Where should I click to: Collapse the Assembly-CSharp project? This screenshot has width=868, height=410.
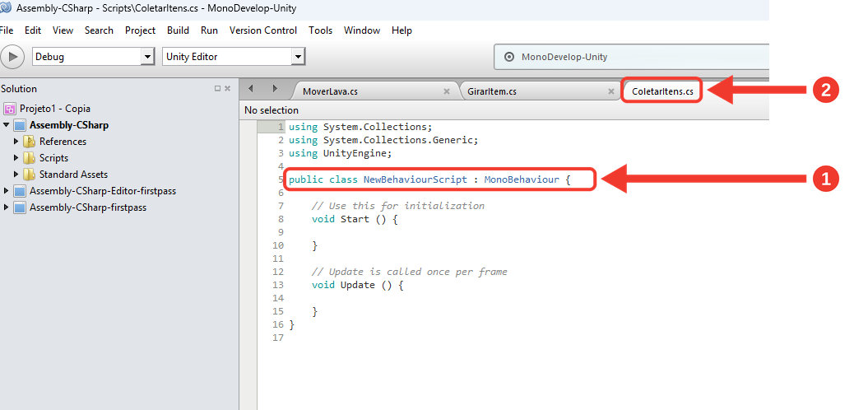[x=6, y=125]
